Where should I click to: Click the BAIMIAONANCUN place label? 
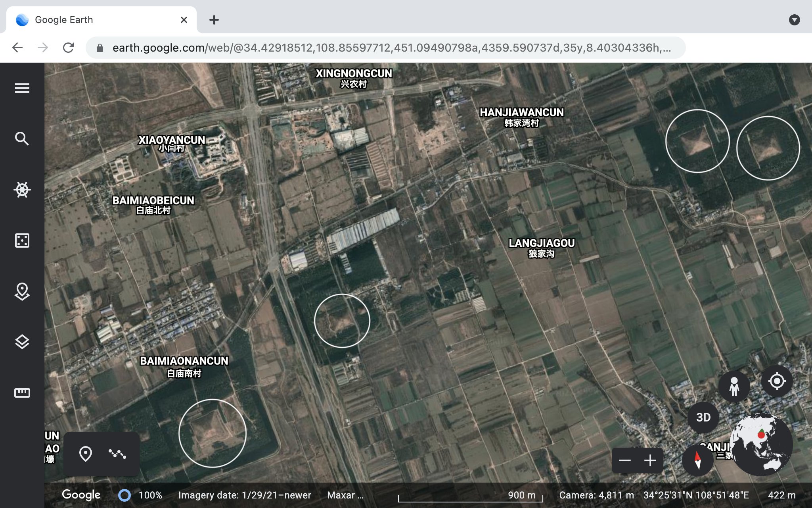point(184,366)
